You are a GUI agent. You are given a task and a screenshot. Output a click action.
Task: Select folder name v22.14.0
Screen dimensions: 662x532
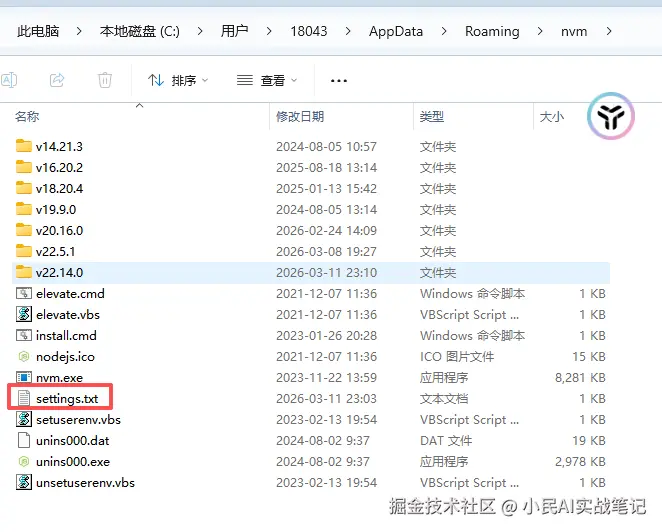click(x=60, y=272)
